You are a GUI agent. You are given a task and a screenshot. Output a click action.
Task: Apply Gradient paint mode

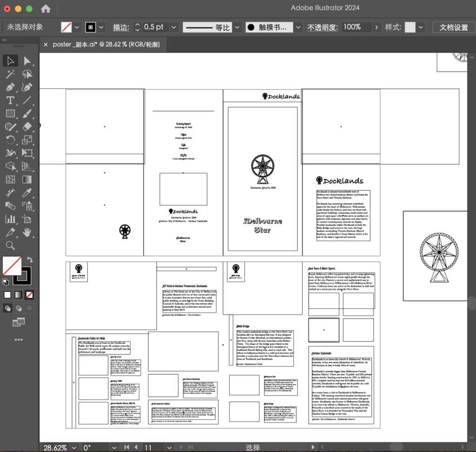pyautogui.click(x=19, y=295)
